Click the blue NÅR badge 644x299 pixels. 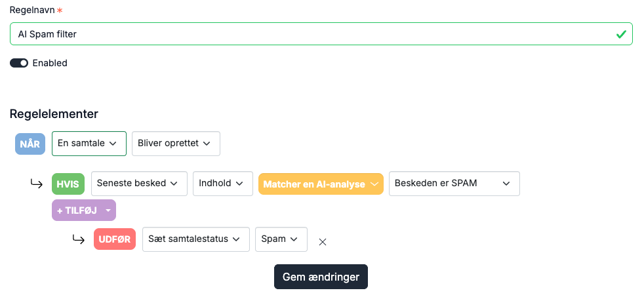30,144
